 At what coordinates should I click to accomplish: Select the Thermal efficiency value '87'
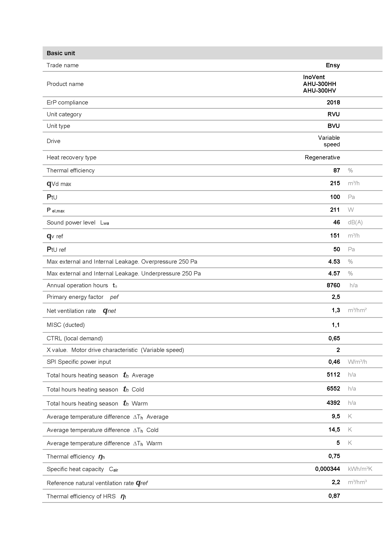[337, 171]
